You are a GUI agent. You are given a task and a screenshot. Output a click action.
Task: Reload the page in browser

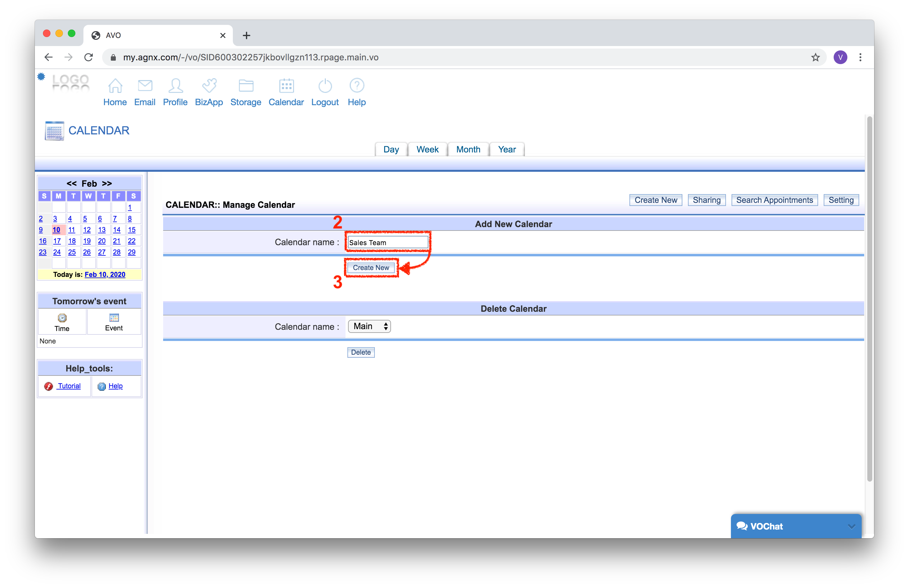(x=89, y=57)
